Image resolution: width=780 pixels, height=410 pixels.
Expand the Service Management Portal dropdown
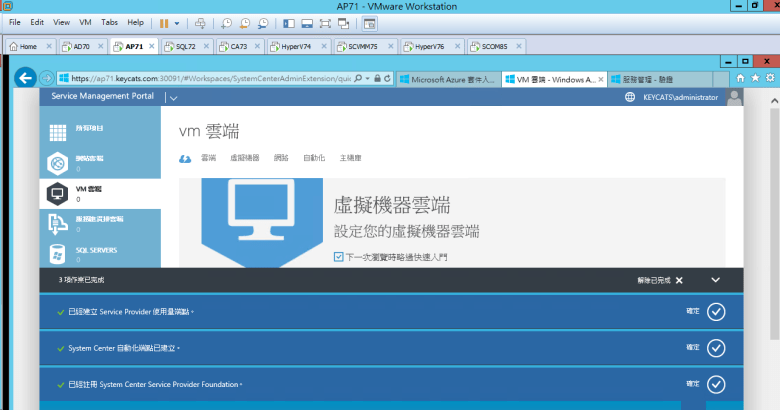pyautogui.click(x=173, y=98)
